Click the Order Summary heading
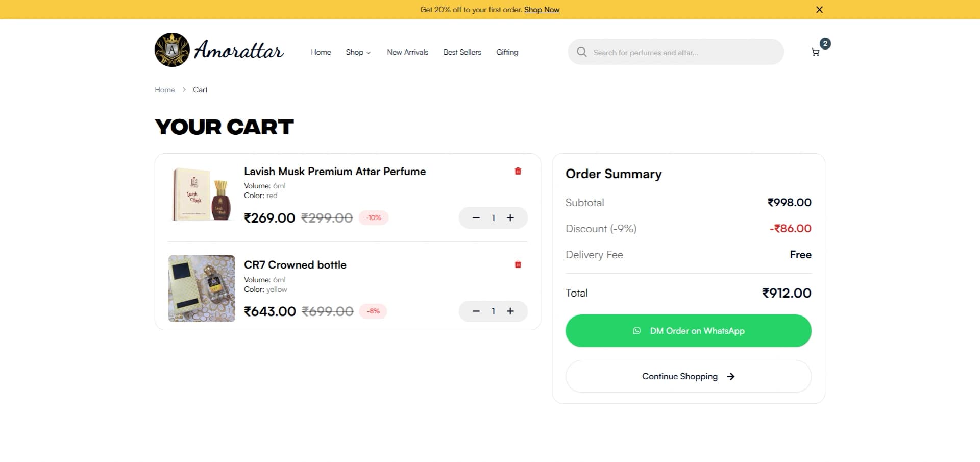 pyautogui.click(x=614, y=174)
